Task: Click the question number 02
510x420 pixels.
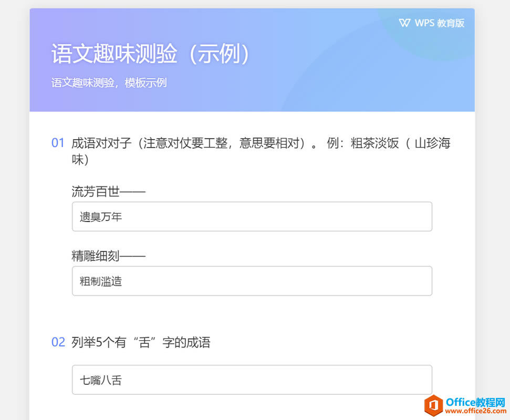Action: 58,343
